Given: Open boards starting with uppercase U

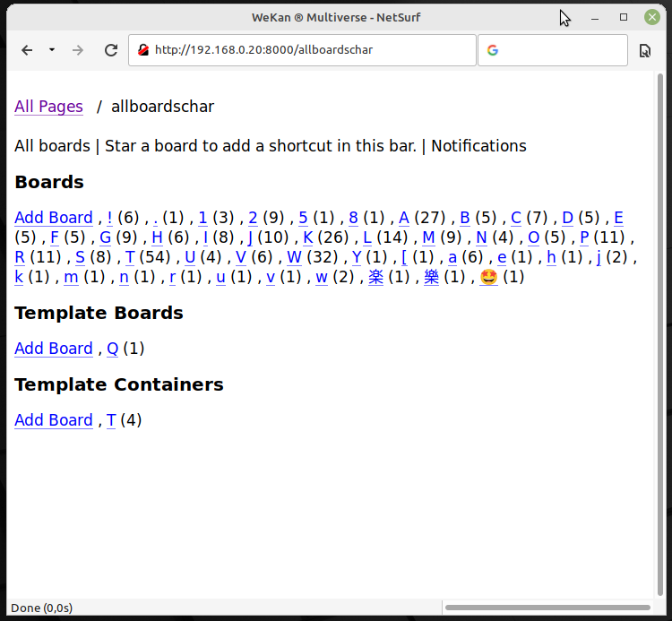Looking at the screenshot, I should pyautogui.click(x=190, y=257).
